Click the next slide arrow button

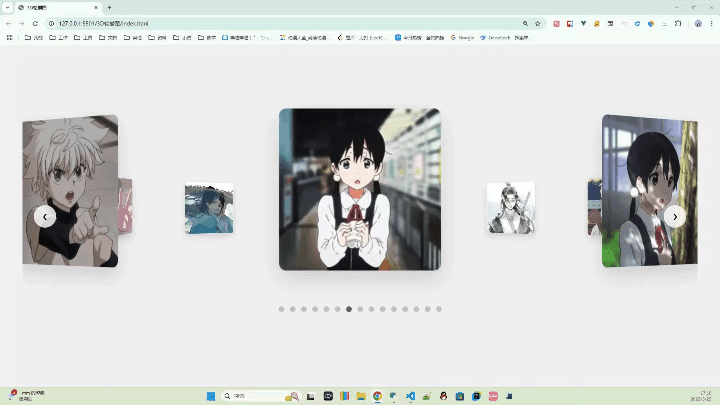click(x=675, y=216)
